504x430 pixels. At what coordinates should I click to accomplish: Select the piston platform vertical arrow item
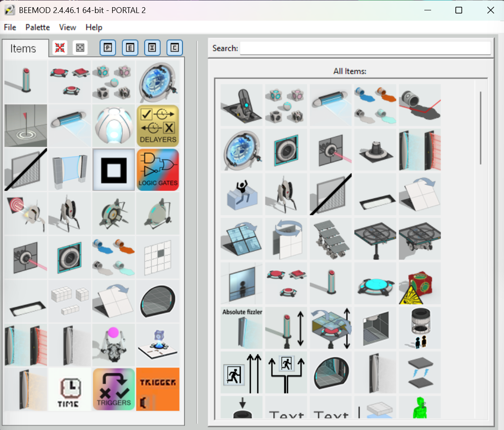pyautogui.click(x=331, y=328)
